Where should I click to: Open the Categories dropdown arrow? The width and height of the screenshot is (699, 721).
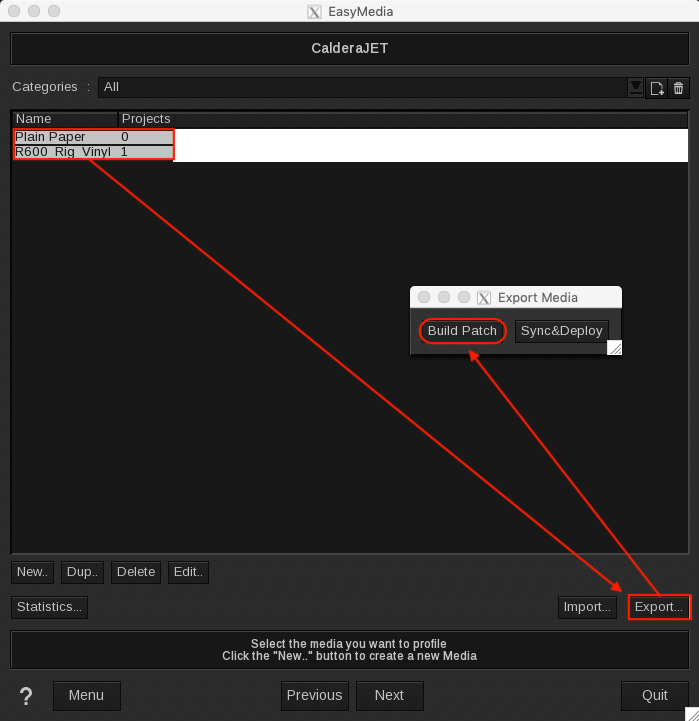pyautogui.click(x=636, y=87)
